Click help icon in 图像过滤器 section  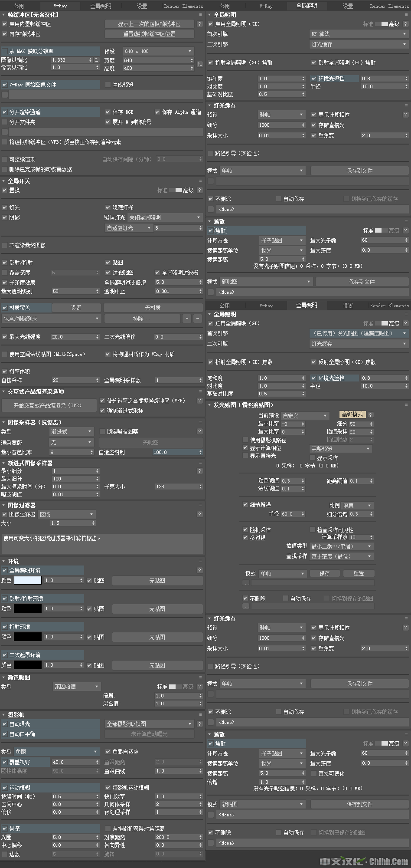[199, 514]
